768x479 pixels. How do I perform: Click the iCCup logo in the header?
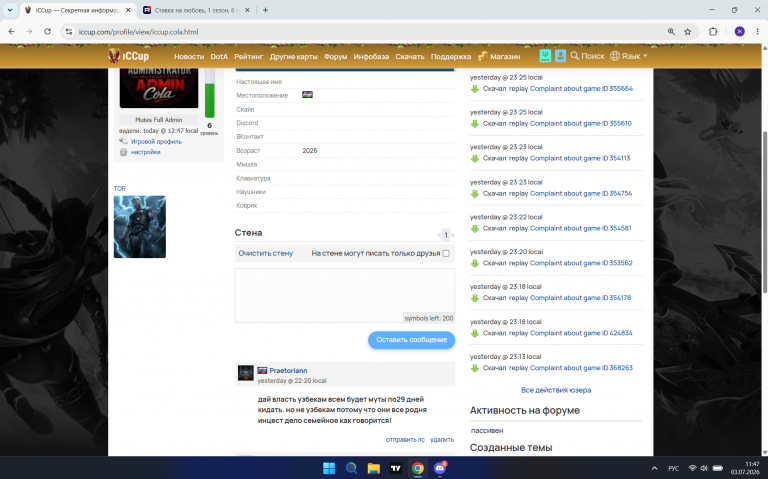point(128,56)
